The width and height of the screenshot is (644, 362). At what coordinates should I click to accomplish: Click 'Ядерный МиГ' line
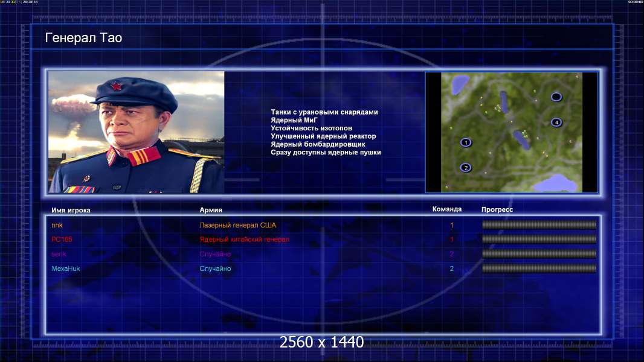point(294,120)
